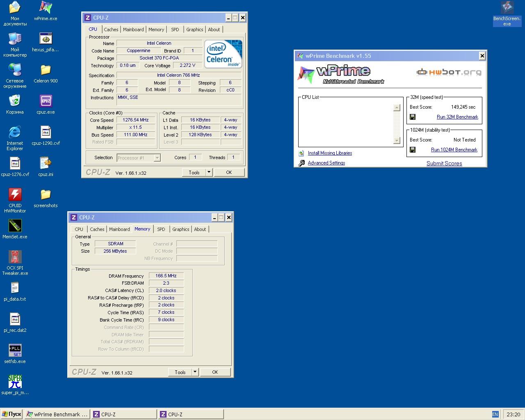The width and height of the screenshot is (525, 420).
Task: Click the Пуск start button
Action: click(x=11, y=414)
